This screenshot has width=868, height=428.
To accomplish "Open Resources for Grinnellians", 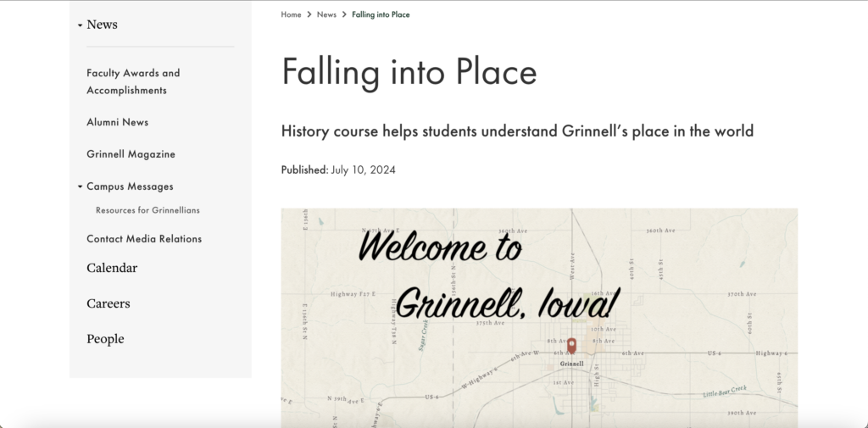I will coord(147,210).
